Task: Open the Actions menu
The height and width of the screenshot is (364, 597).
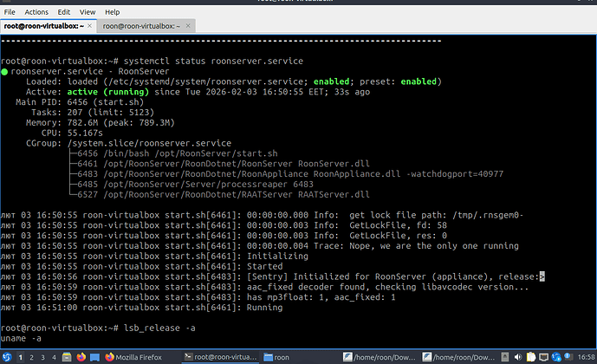Action: [36, 12]
